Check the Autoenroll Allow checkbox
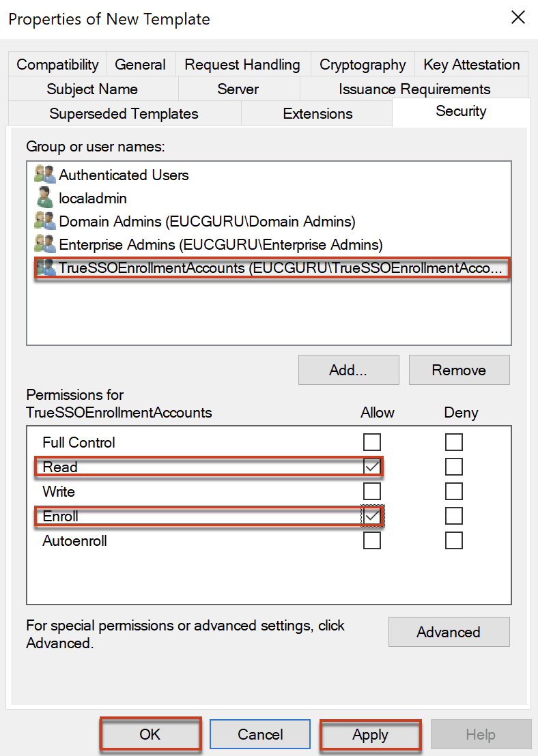538x756 pixels. pyautogui.click(x=372, y=540)
